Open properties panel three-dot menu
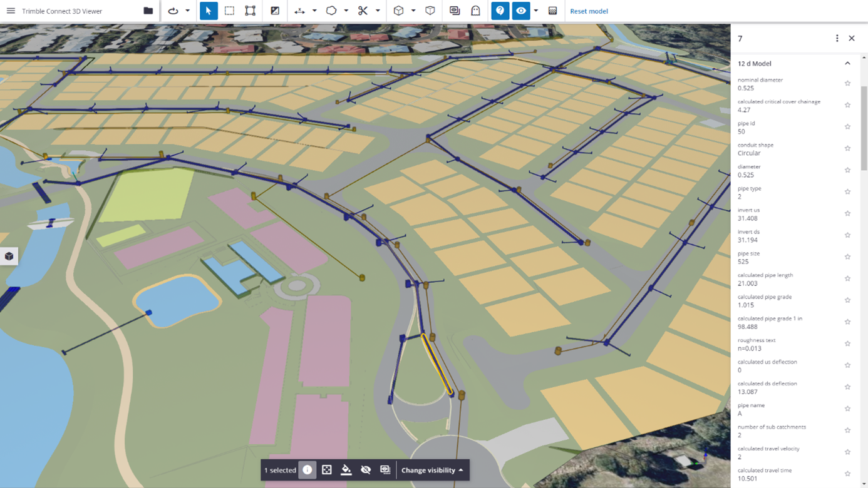This screenshot has width=868, height=488. (x=837, y=38)
